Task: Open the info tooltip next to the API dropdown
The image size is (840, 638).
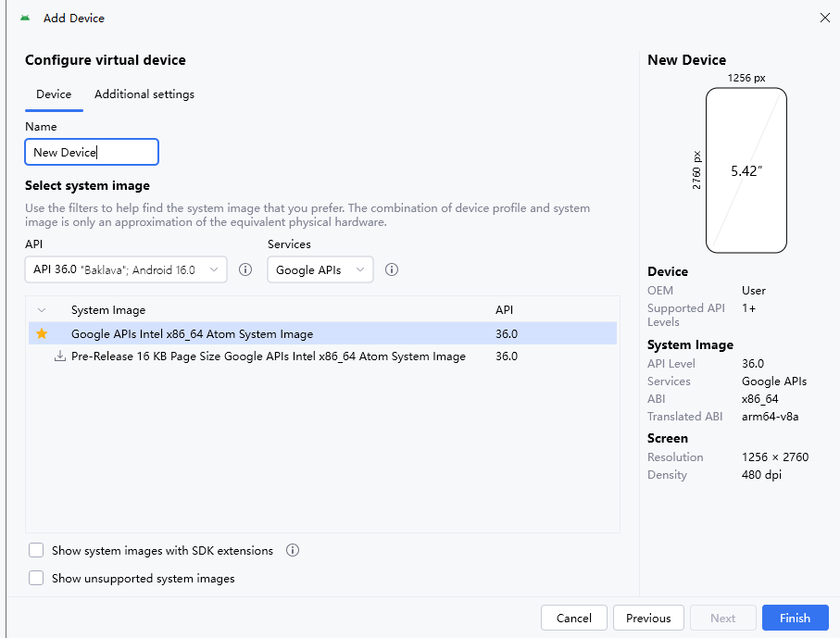Action: (x=245, y=269)
